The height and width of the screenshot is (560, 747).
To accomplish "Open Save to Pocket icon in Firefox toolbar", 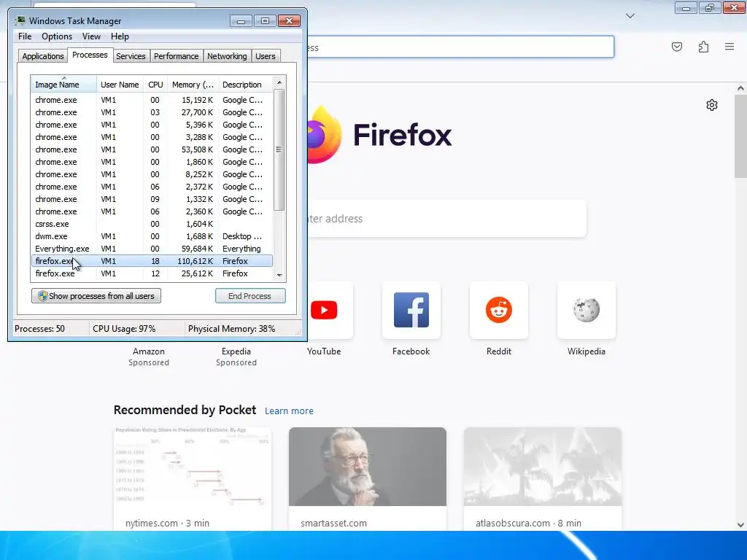I will pyautogui.click(x=676, y=47).
